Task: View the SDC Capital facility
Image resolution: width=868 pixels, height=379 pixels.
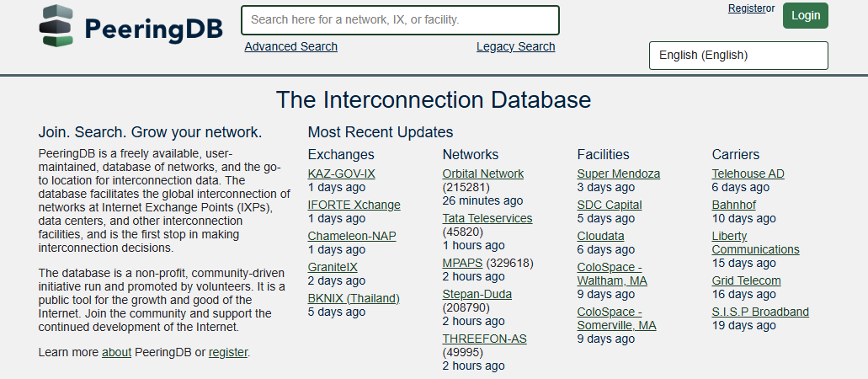Action: coord(610,205)
